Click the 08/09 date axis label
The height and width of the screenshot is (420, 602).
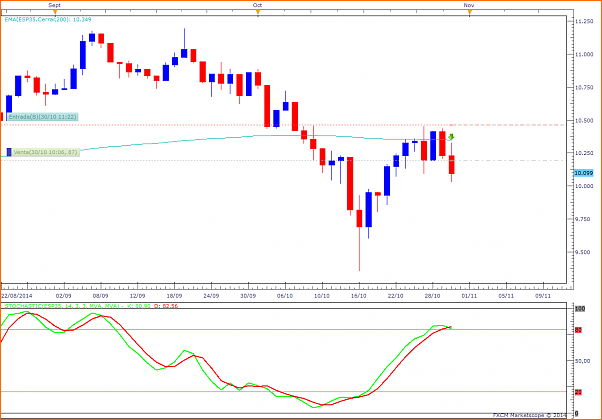pos(101,296)
